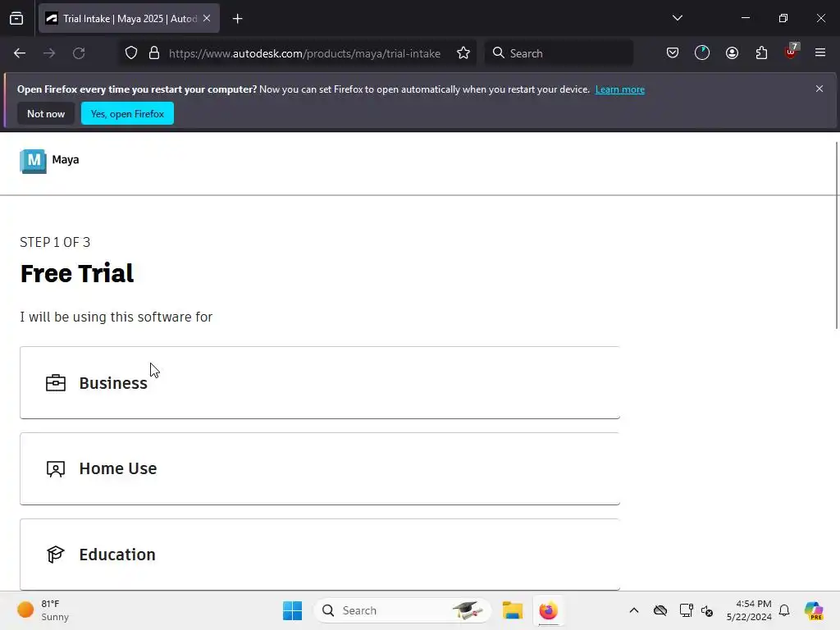
Task: Click the OneDrive cloud tray icon
Action: [x=660, y=610]
